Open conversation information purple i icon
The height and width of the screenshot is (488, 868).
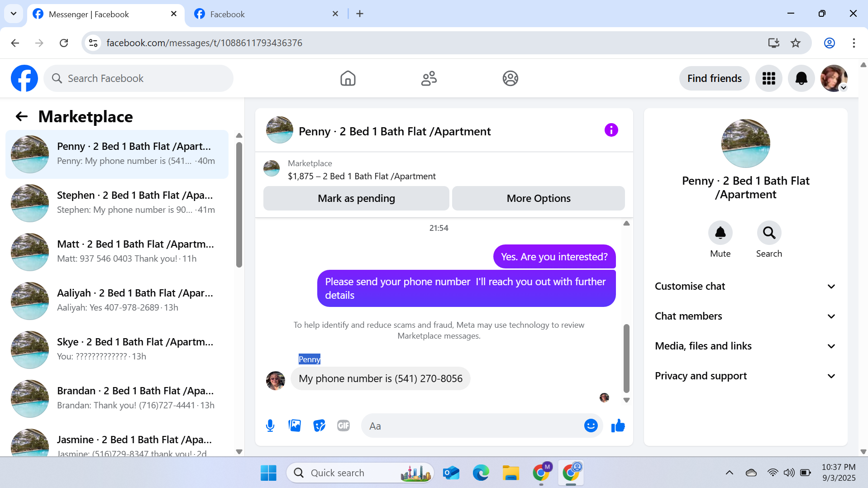pyautogui.click(x=611, y=130)
